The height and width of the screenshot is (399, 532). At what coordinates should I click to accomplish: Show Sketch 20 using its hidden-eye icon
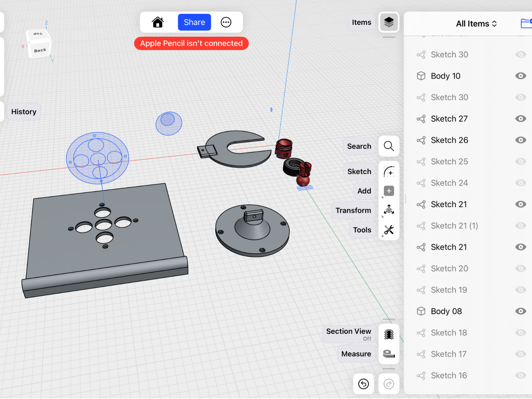(521, 269)
